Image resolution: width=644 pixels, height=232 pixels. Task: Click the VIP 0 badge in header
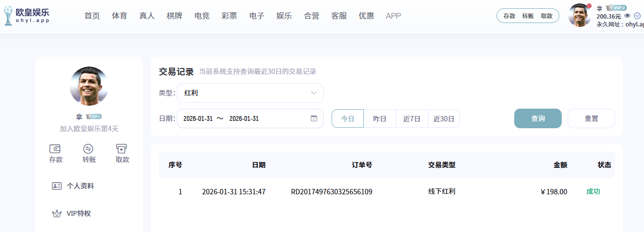[x=616, y=8]
